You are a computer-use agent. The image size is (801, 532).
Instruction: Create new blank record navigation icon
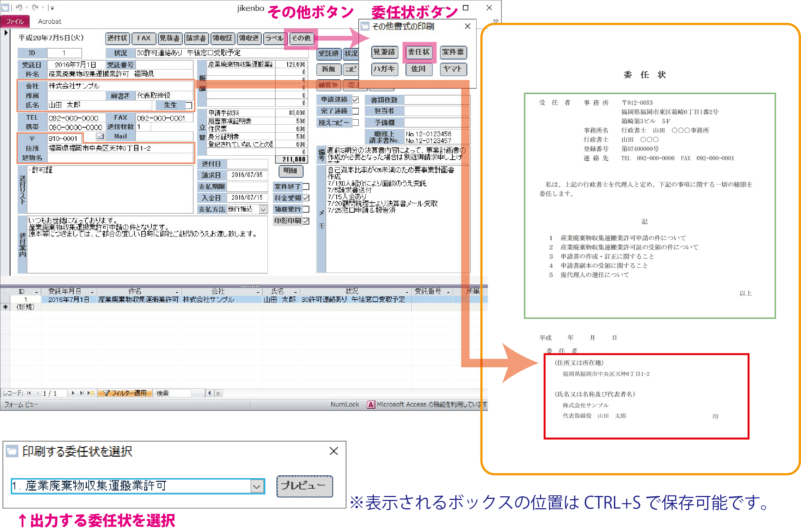click(x=90, y=393)
